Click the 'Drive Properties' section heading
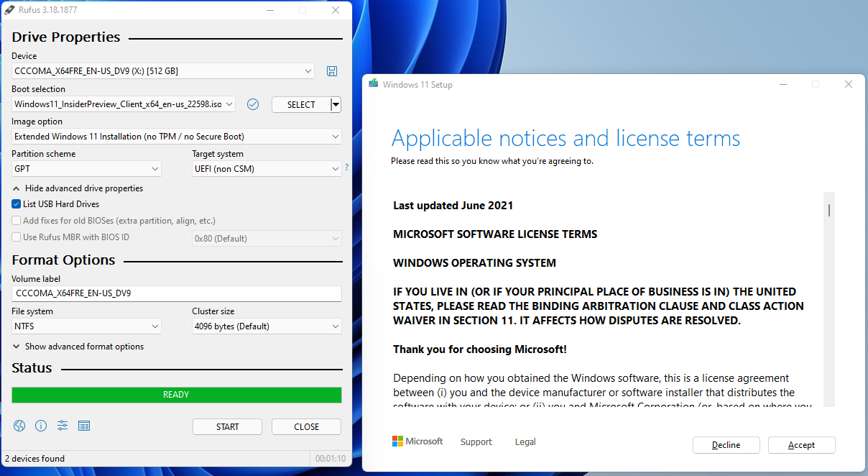 (x=66, y=37)
